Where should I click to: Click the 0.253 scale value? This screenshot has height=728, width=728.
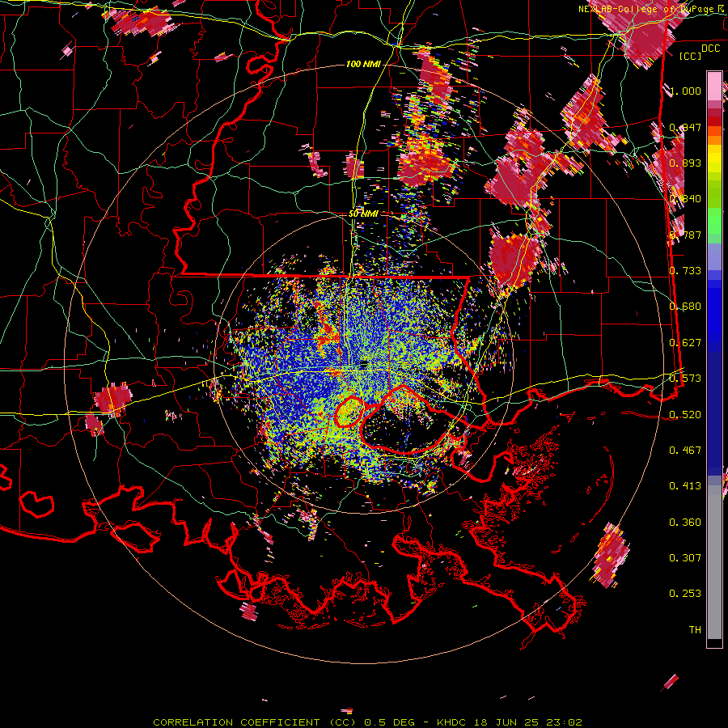tap(685, 594)
